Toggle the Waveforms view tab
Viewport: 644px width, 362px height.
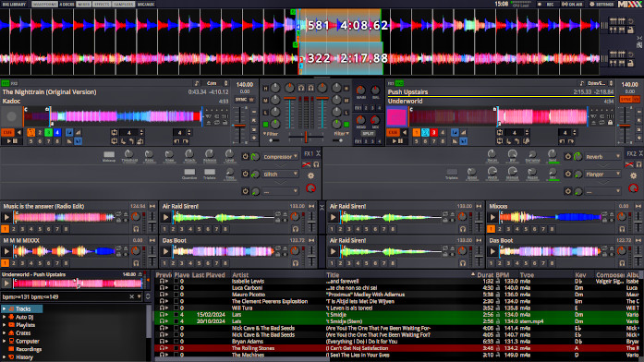pyautogui.click(x=44, y=4)
